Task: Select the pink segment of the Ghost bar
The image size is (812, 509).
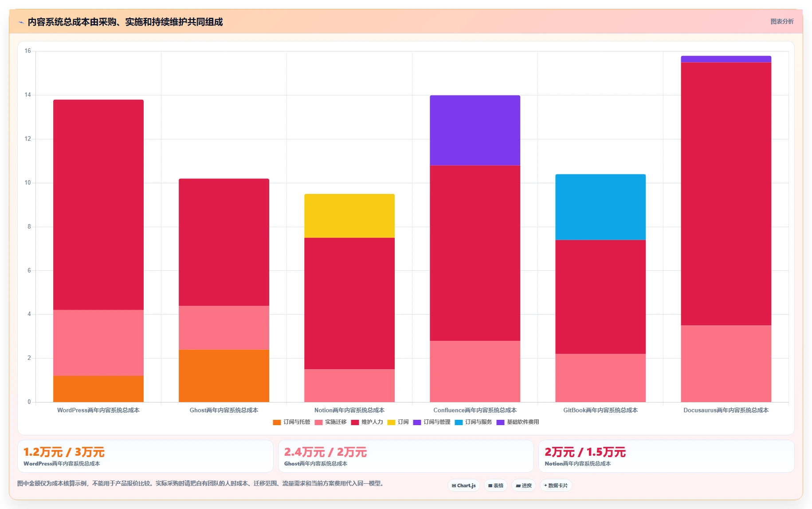Action: (224, 327)
